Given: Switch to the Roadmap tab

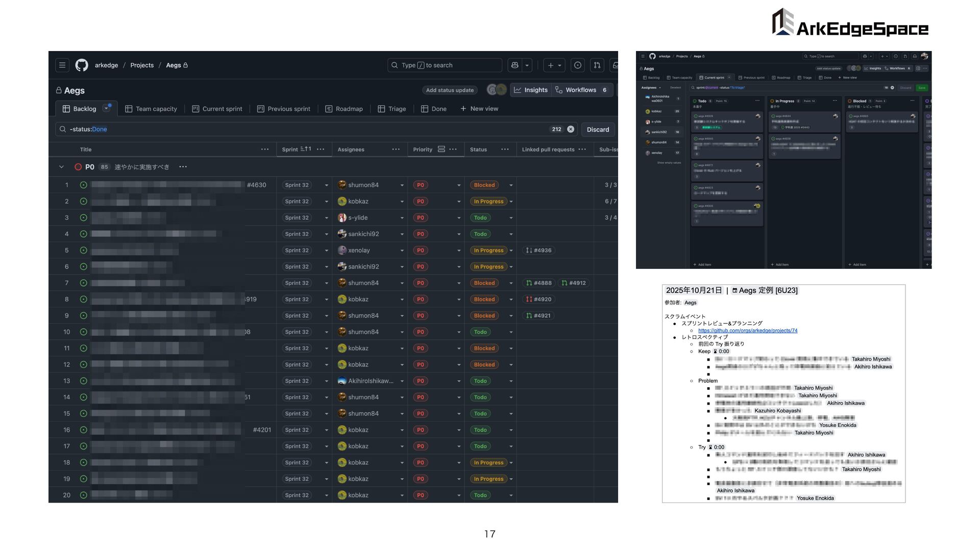Looking at the screenshot, I should (x=344, y=109).
